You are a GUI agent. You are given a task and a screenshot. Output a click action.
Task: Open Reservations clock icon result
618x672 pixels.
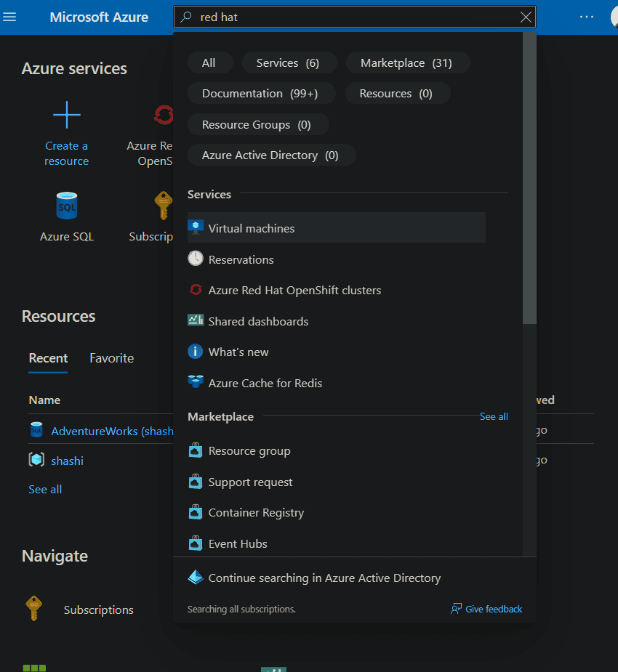point(196,259)
